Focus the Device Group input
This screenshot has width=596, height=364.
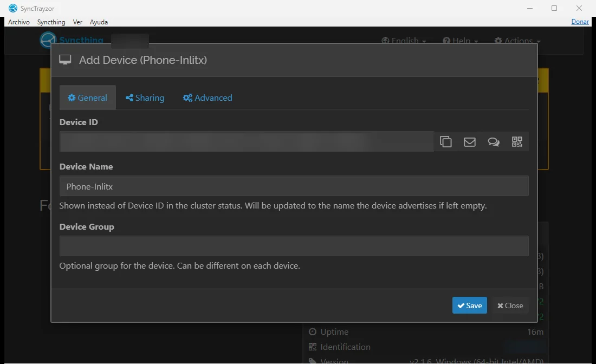click(x=294, y=246)
